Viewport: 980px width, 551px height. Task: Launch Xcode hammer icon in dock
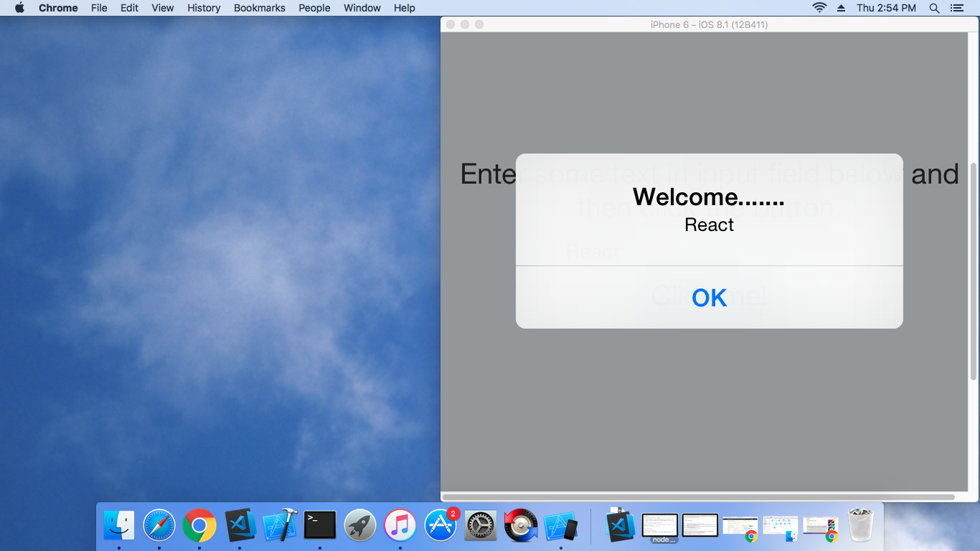tap(280, 526)
